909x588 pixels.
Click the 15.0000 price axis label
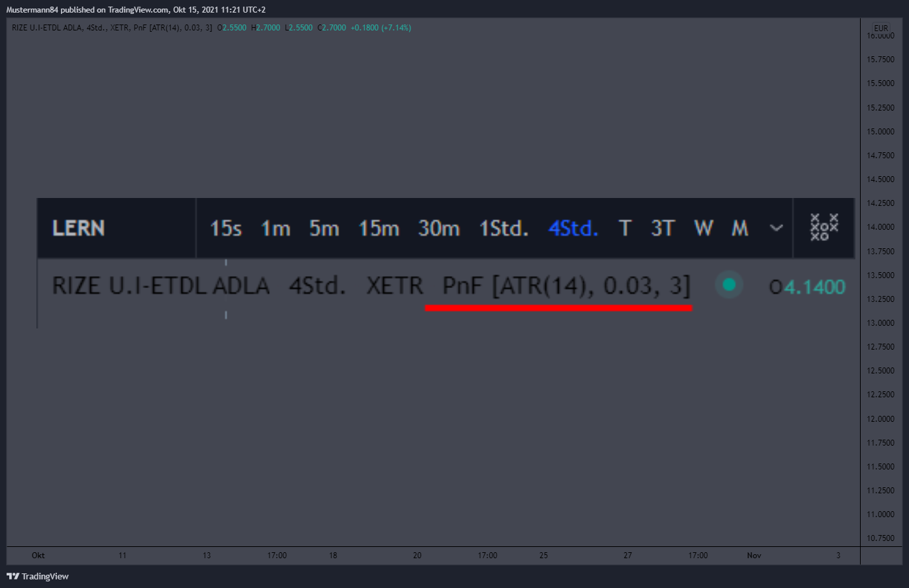coord(881,131)
